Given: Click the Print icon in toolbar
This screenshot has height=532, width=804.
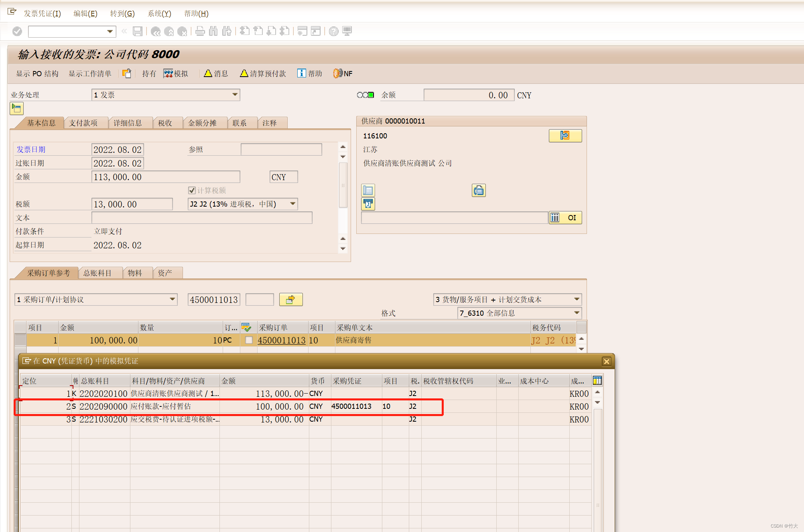Looking at the screenshot, I should (x=200, y=31).
